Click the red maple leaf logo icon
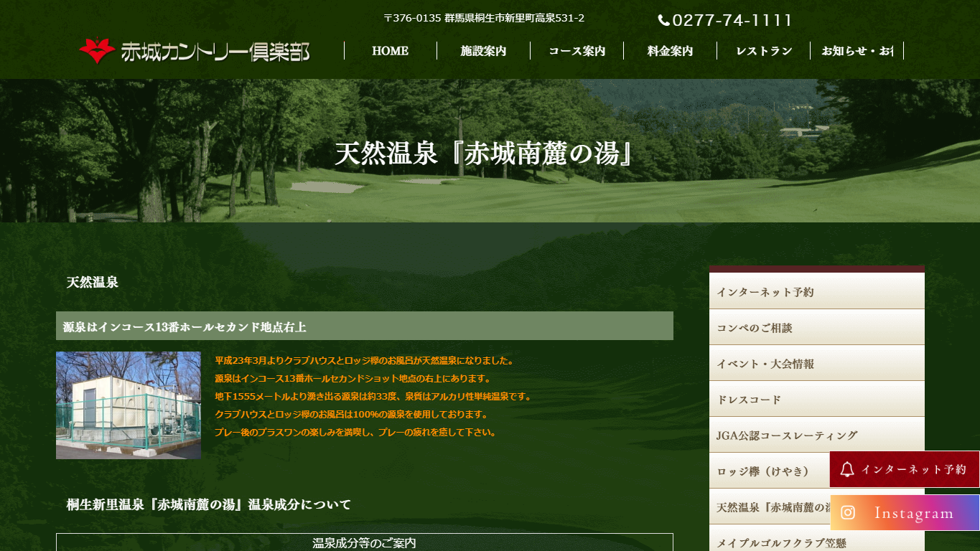The width and height of the screenshot is (980, 551). tap(97, 51)
